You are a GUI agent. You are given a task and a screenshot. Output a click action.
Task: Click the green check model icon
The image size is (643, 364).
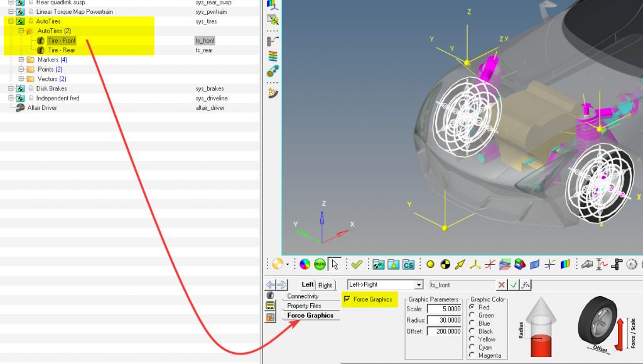point(357,265)
